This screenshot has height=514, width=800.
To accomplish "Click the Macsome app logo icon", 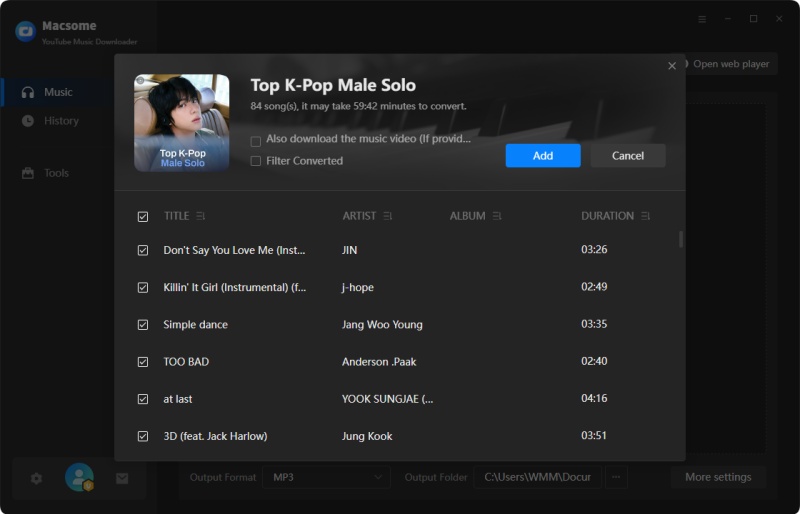I will click(x=26, y=32).
